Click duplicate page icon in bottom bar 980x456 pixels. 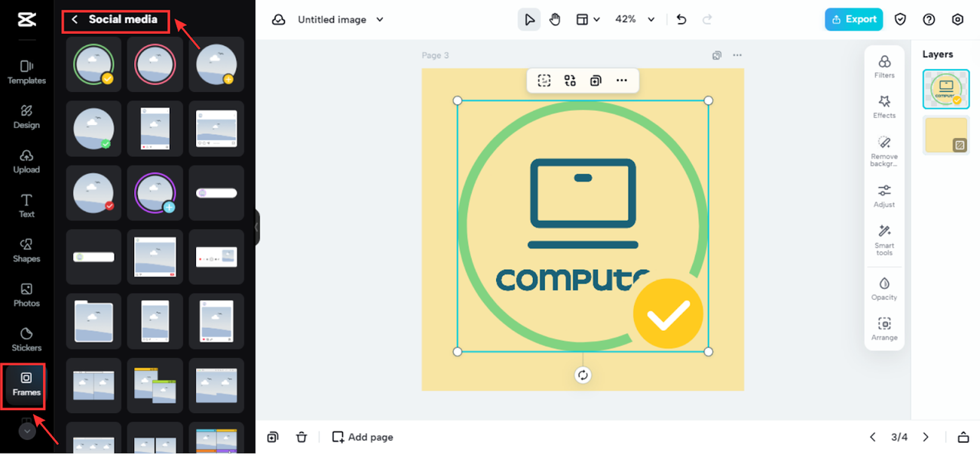[273, 437]
